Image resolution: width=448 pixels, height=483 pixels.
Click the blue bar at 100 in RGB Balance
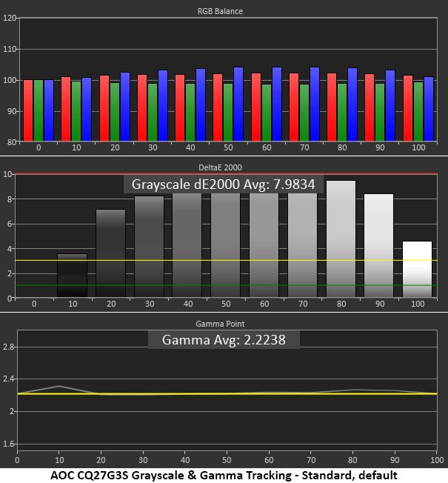click(x=429, y=109)
